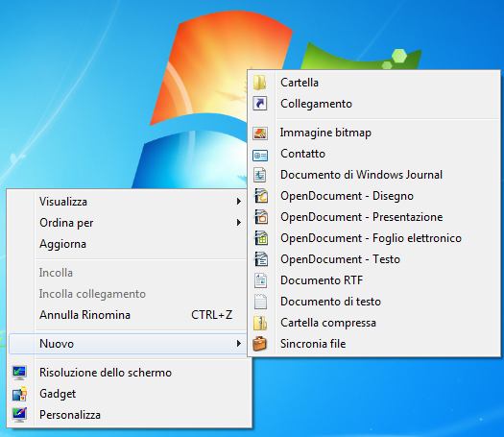
Task: Click the Gadget icon in context menu
Action: [x=19, y=394]
